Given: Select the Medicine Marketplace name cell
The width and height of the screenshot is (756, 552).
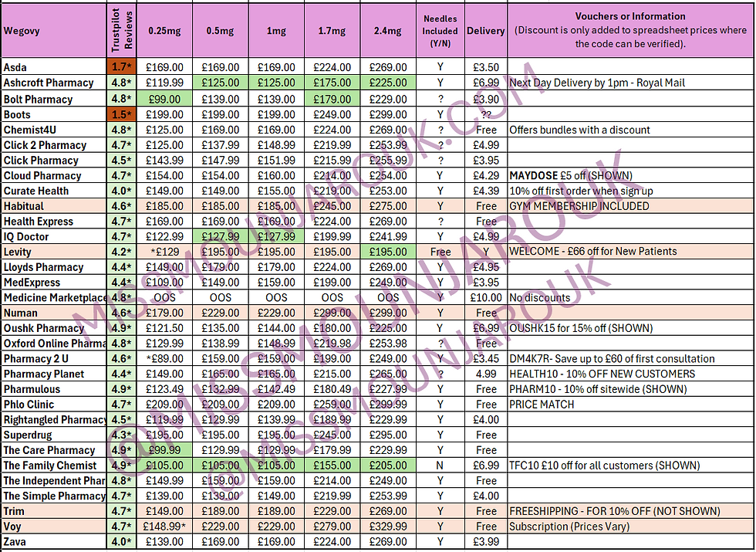Looking at the screenshot, I should (53, 298).
